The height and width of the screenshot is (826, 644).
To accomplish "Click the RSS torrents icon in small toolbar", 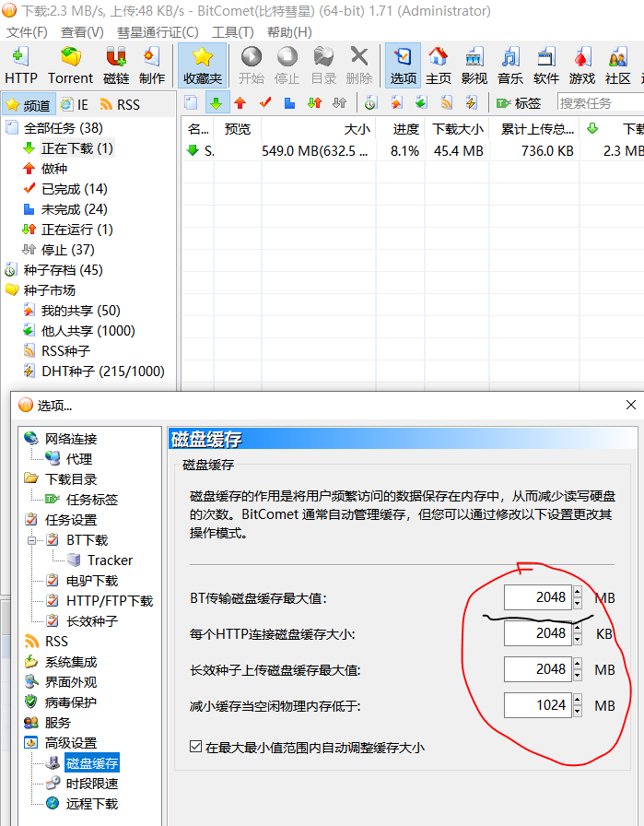I will (447, 102).
